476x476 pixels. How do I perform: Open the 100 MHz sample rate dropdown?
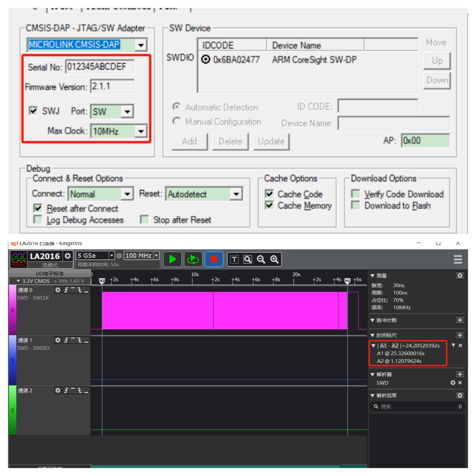[156, 255]
